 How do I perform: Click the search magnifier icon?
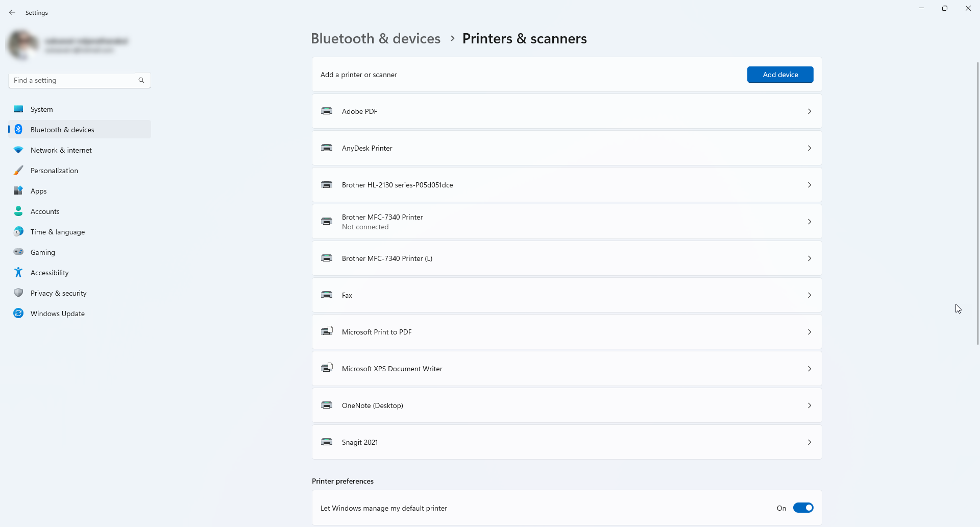pos(141,80)
